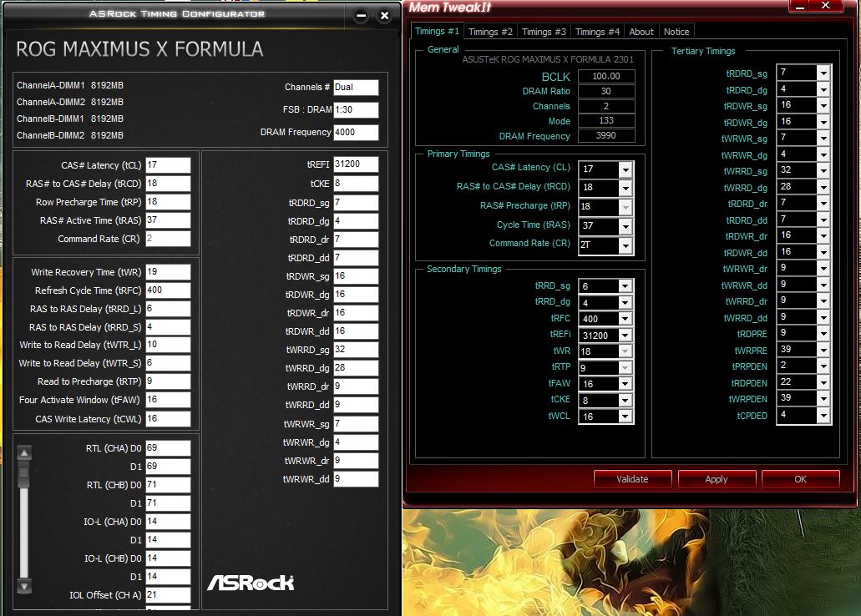
Task: Click the RTL (CHA) D0 field
Action: [168, 448]
